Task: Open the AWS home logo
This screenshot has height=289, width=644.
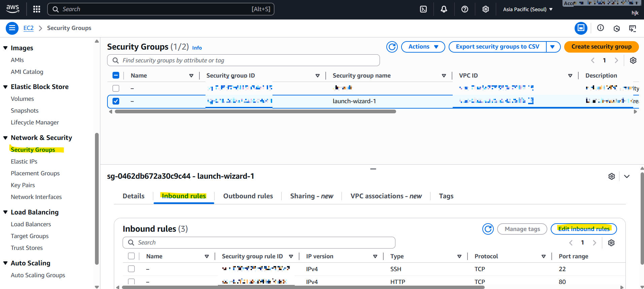Action: tap(12, 9)
